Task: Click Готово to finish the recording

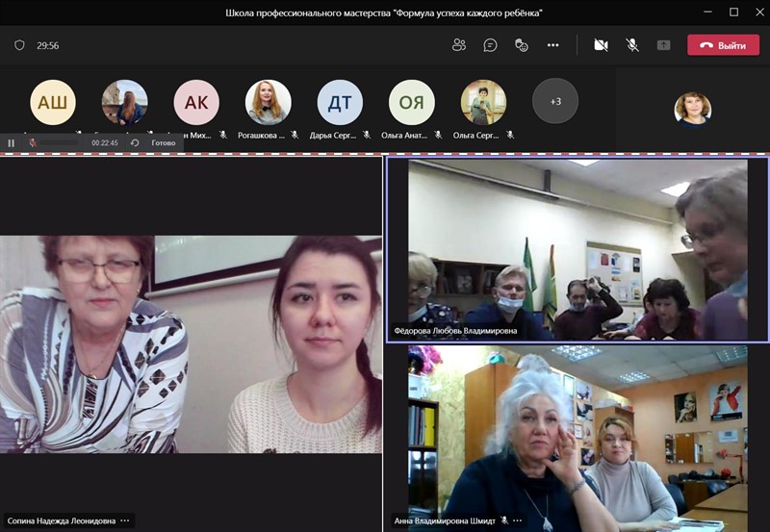Action: pos(164,142)
